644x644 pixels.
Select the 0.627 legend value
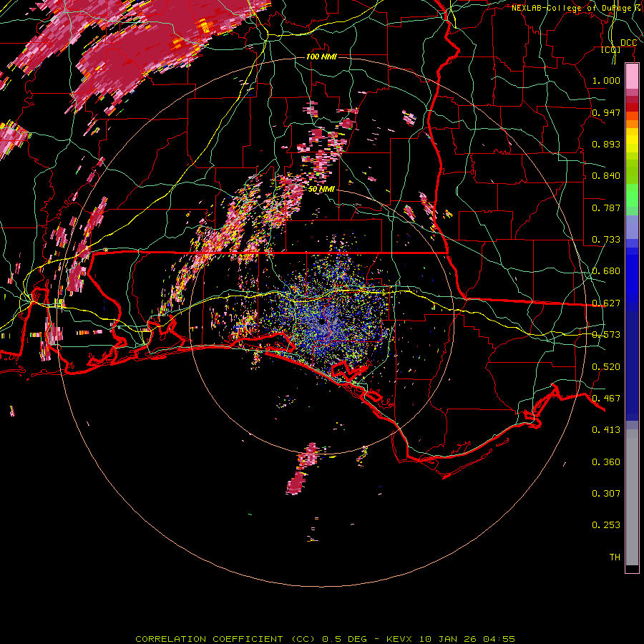[606, 303]
